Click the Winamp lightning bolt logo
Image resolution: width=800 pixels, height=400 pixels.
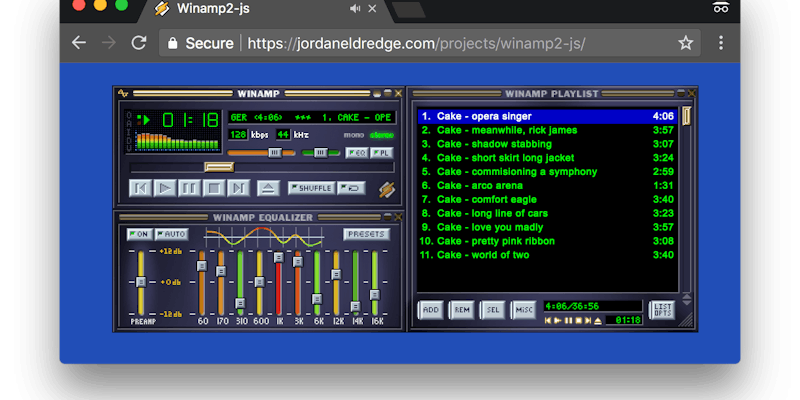[387, 190]
